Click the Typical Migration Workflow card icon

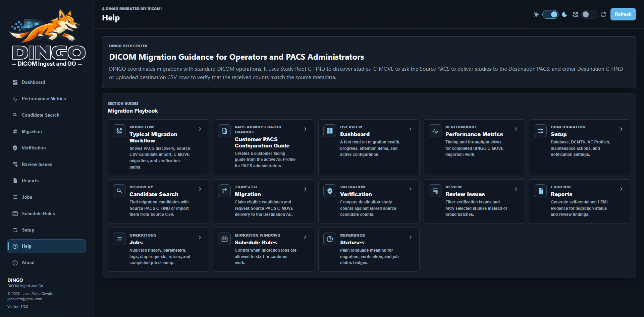point(119,131)
